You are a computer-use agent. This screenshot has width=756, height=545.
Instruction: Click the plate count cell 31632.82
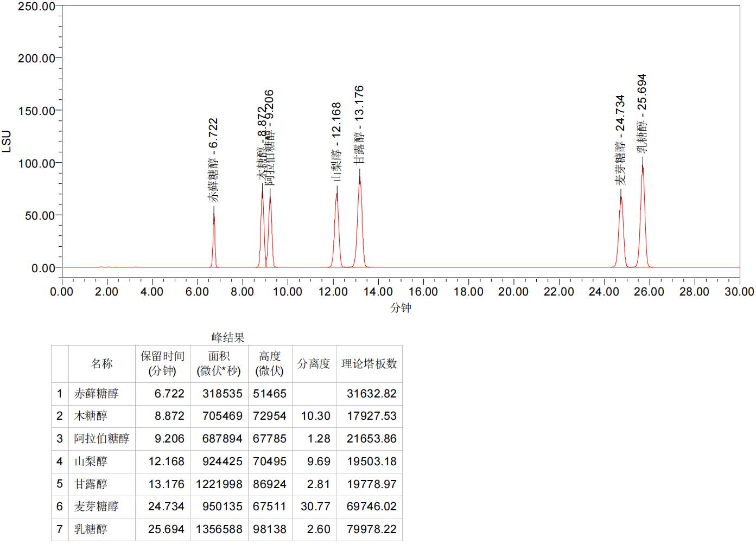click(x=372, y=394)
